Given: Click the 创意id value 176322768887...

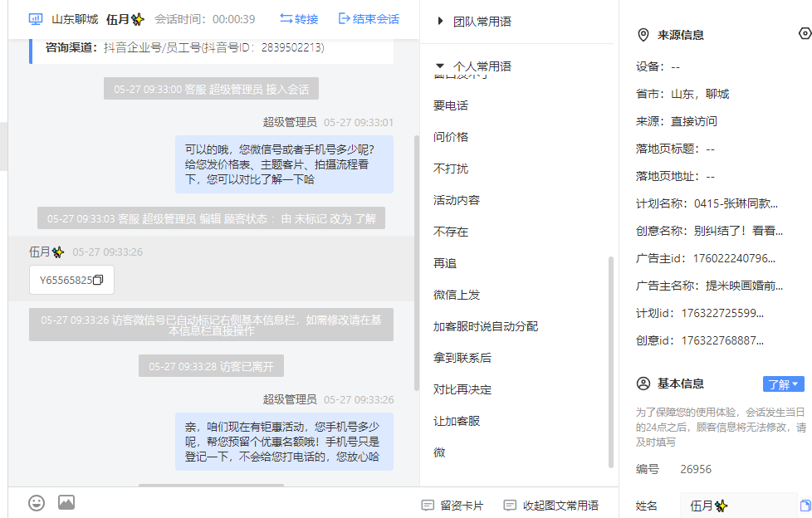Looking at the screenshot, I should [x=722, y=341].
